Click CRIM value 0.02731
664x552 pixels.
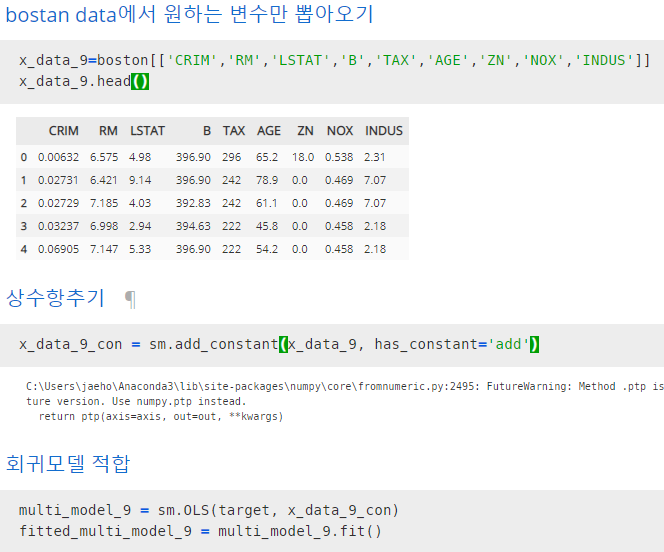point(58,180)
